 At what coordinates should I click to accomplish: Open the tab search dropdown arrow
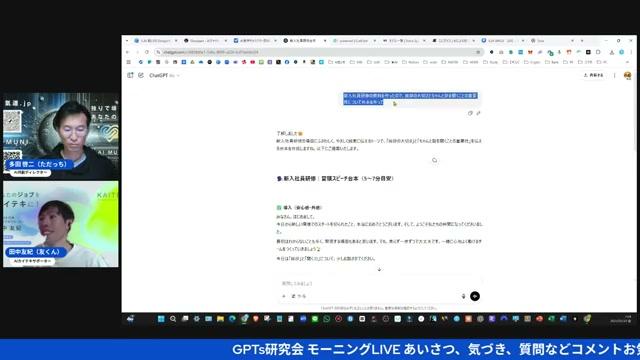pos(127,41)
